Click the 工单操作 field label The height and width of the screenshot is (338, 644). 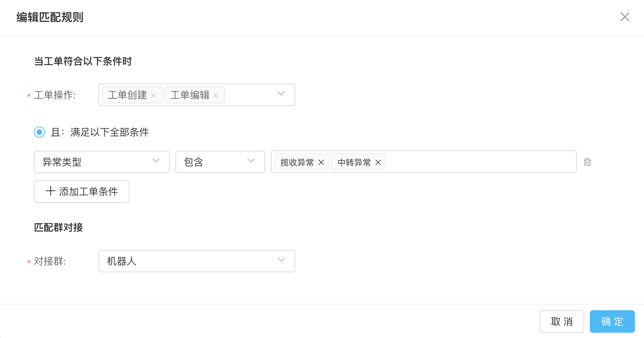tap(55, 95)
